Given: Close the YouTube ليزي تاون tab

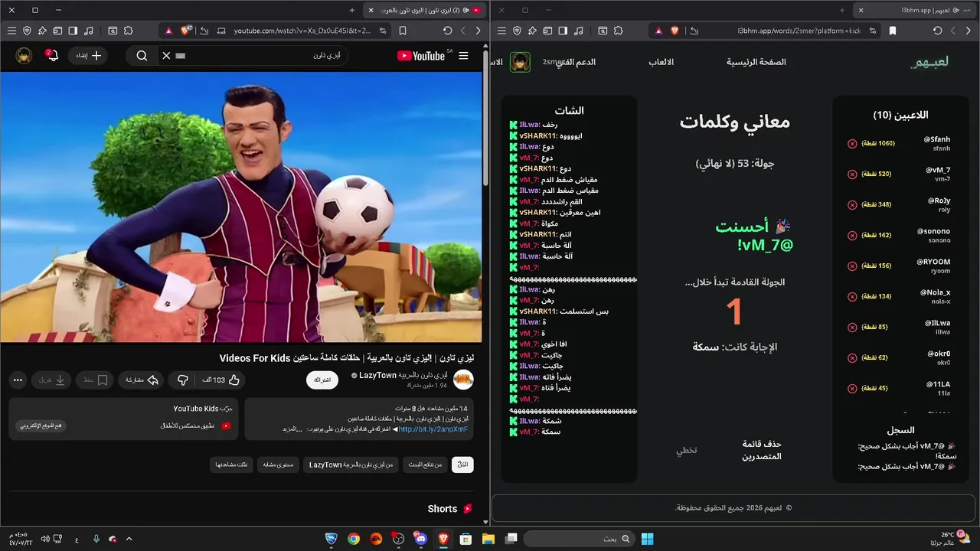Looking at the screenshot, I should click(371, 10).
